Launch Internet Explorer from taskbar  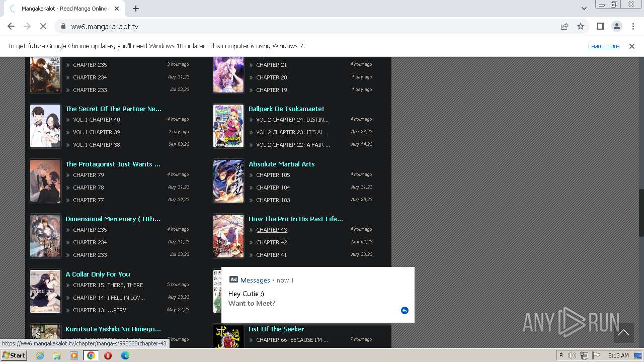point(40,355)
